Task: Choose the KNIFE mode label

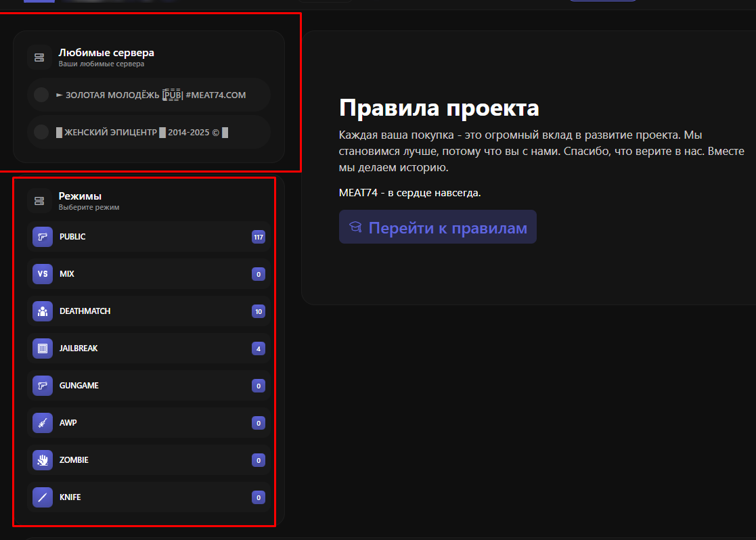Action: coord(70,497)
